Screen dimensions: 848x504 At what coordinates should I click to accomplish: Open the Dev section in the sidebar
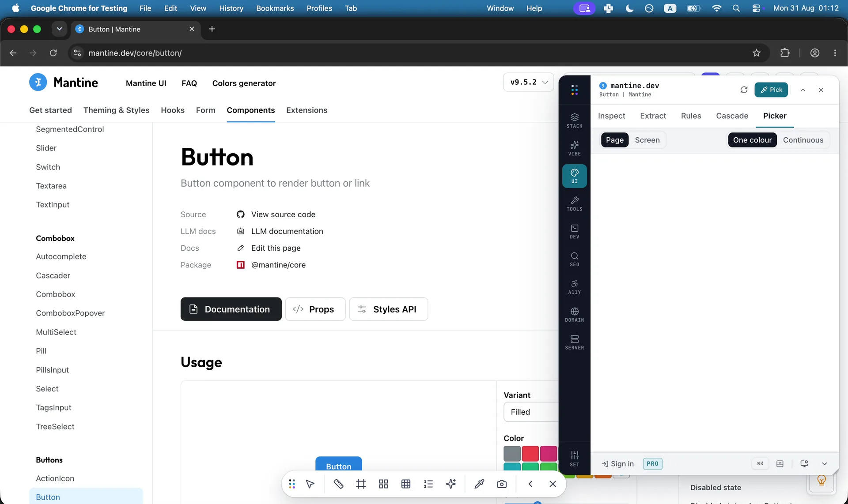[x=574, y=232]
